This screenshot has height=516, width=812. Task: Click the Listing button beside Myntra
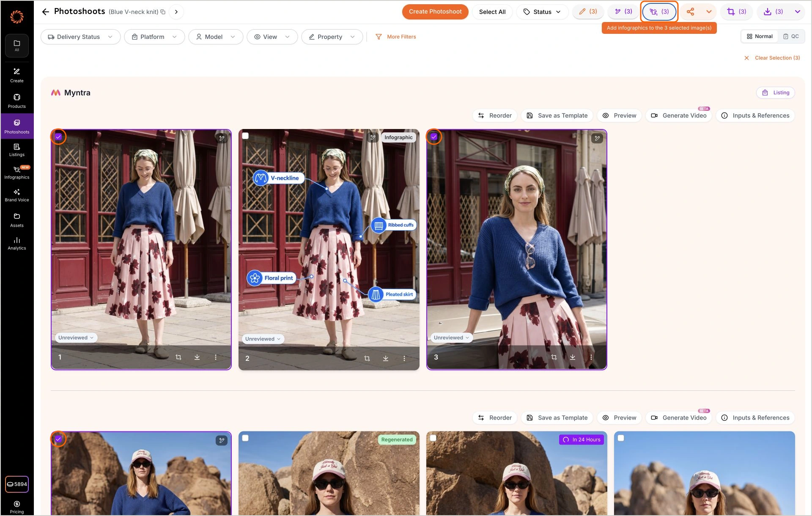[776, 93]
